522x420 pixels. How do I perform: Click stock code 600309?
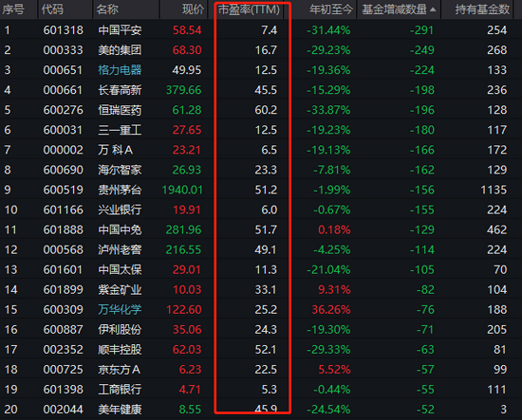click(63, 310)
